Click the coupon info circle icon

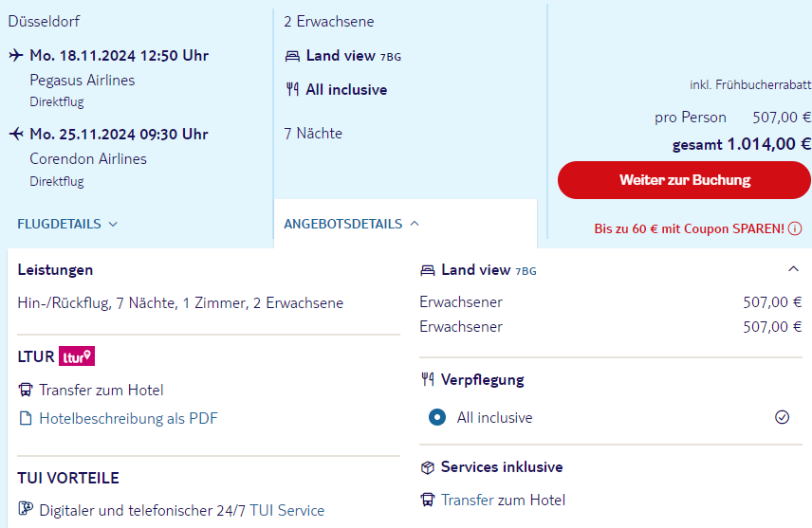pyautogui.click(x=795, y=228)
